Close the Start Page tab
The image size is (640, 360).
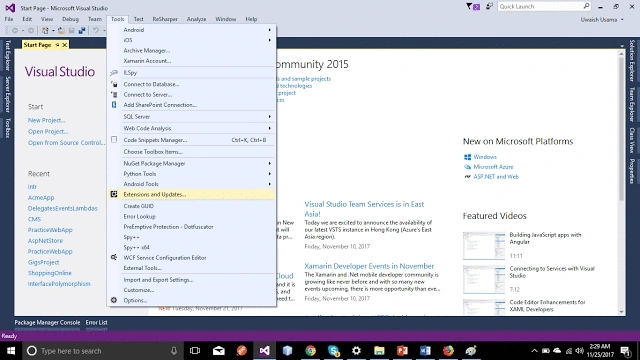(x=64, y=45)
